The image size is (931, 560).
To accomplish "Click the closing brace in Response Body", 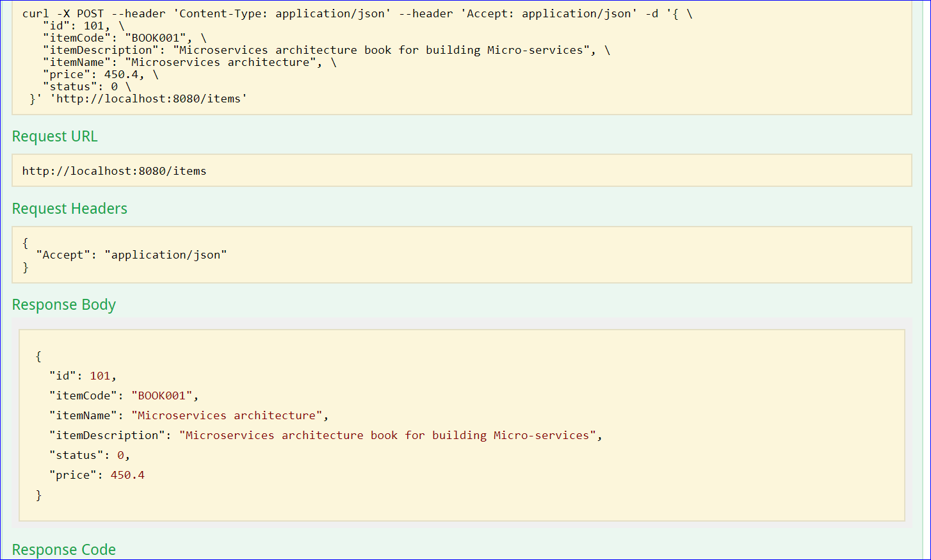I will point(38,495).
